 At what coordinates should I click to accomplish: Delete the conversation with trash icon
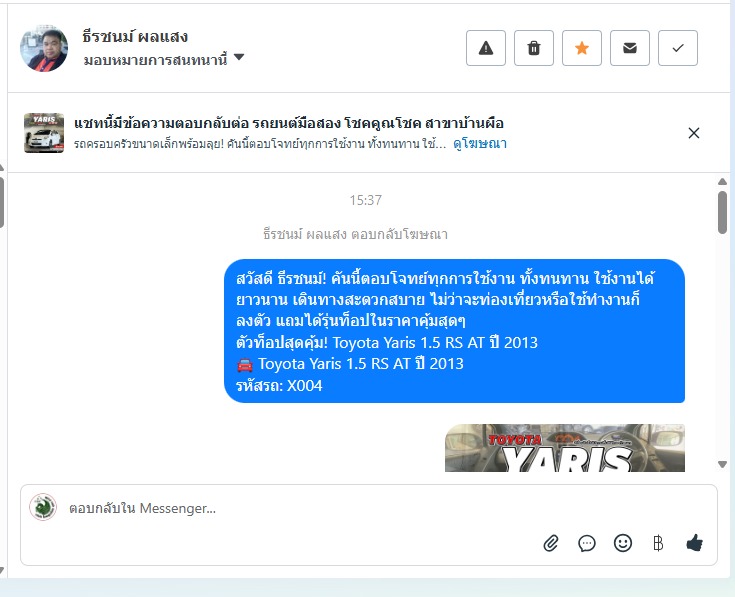coord(534,48)
